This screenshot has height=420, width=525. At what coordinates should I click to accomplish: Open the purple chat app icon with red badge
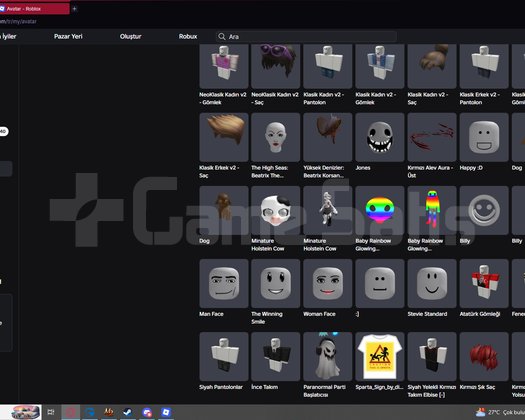click(x=147, y=412)
